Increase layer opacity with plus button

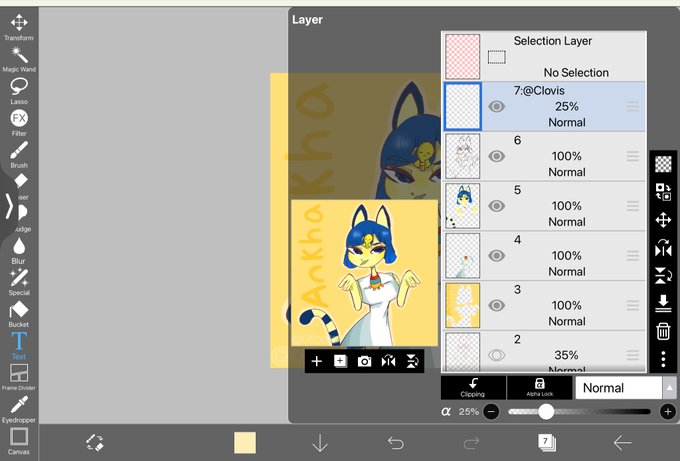pyautogui.click(x=668, y=412)
